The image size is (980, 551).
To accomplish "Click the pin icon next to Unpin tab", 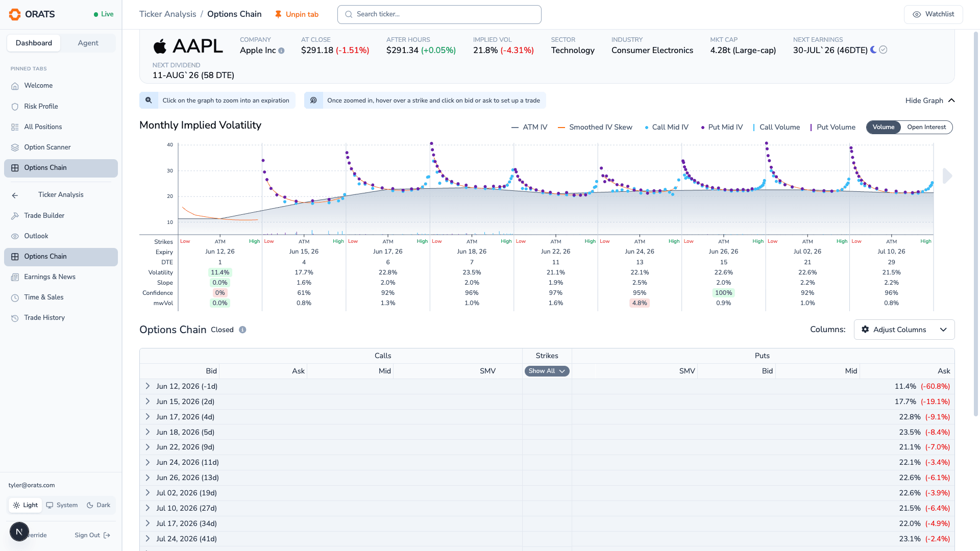I will point(278,14).
